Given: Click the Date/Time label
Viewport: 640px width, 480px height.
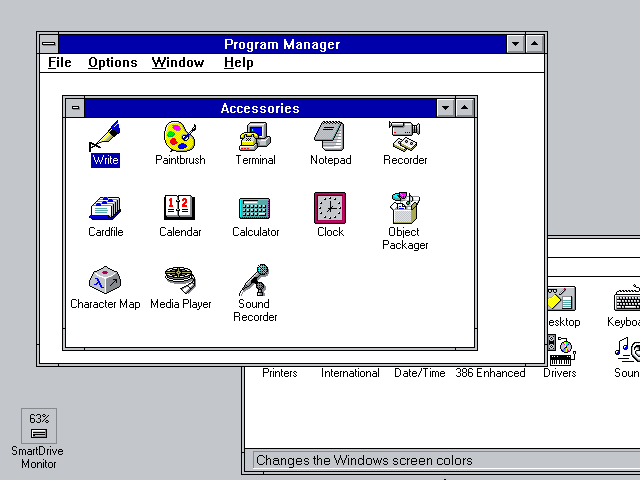Looking at the screenshot, I should tap(420, 373).
